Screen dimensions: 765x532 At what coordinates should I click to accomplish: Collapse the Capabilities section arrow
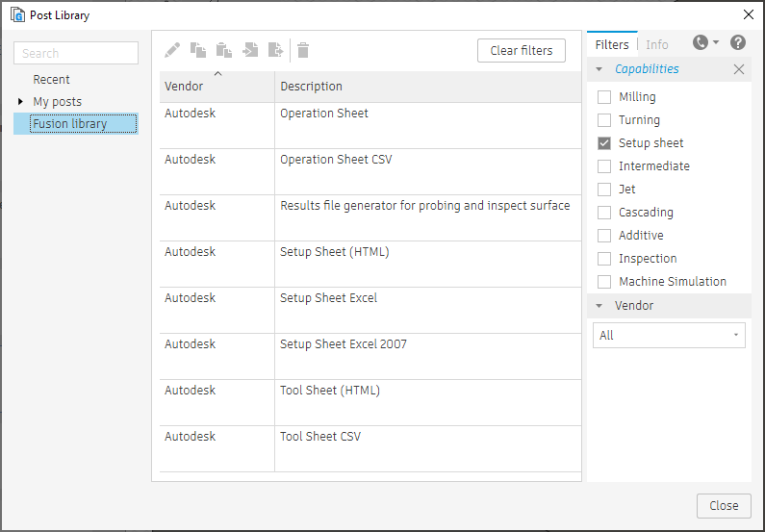tap(599, 69)
